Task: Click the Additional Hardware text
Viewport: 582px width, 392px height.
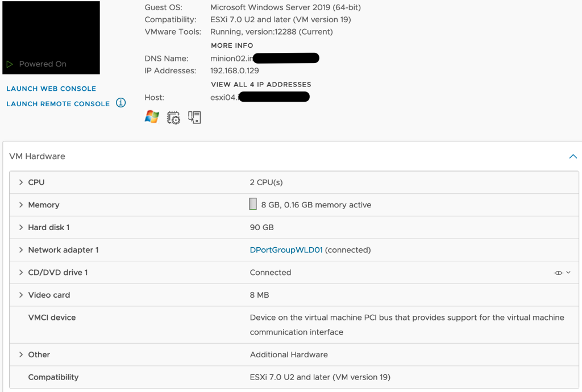Action: (289, 355)
